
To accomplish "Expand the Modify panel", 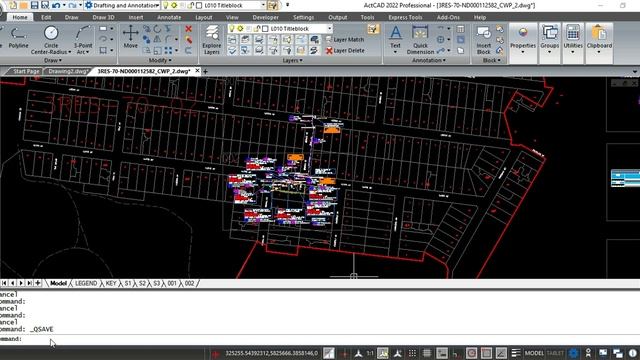I will click(x=160, y=60).
